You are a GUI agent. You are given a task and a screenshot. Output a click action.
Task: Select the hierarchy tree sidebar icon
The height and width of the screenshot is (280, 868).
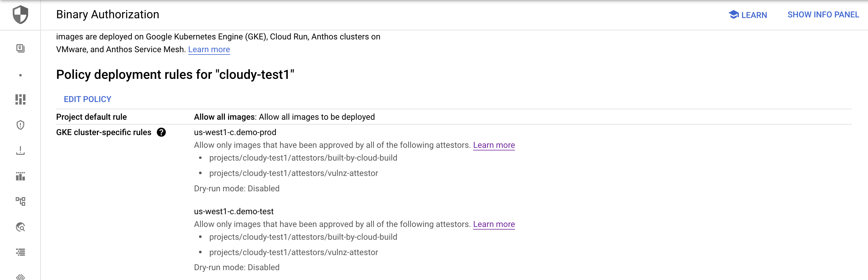pos(20,201)
